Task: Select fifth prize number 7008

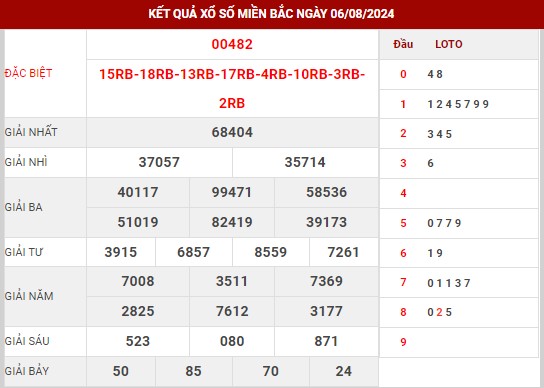Action: (x=138, y=281)
